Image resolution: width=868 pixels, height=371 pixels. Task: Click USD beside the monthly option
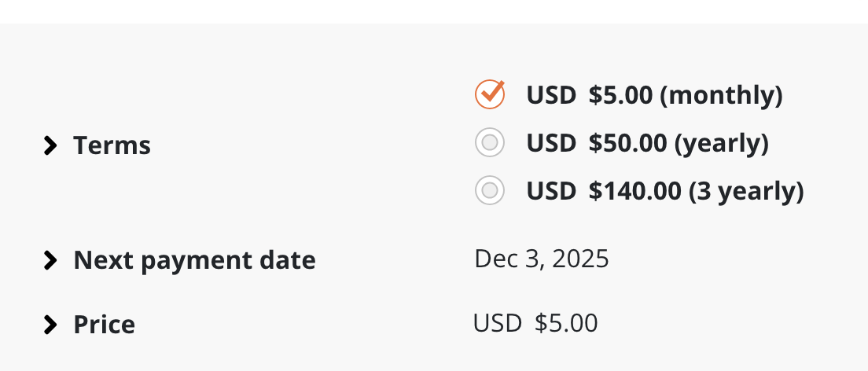pyautogui.click(x=551, y=96)
